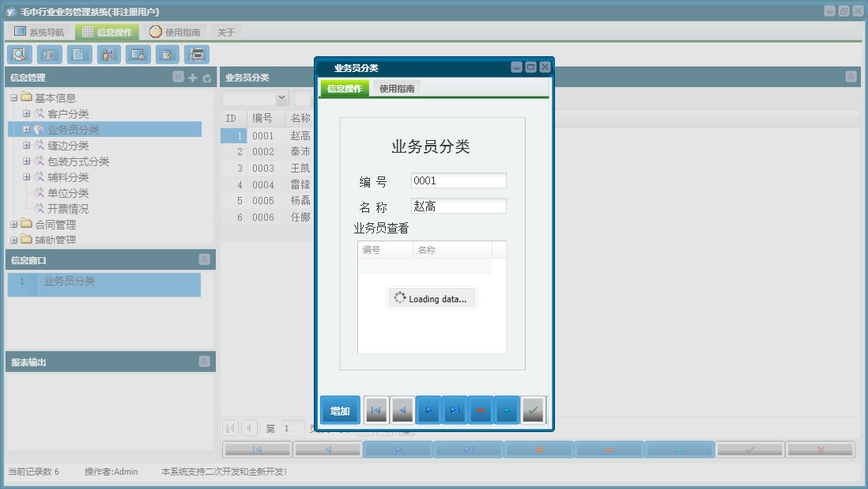
Task: Click the magnifier search toolbar icon
Action: point(20,55)
